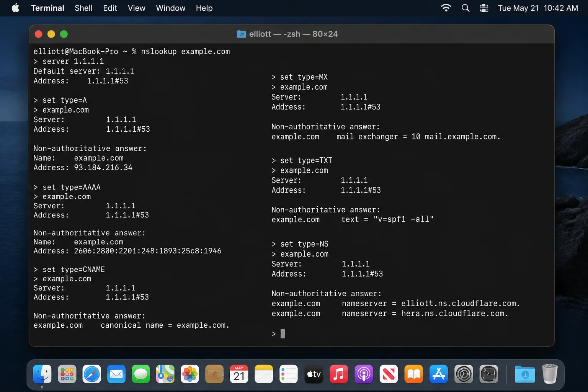Open the App Store from the Dock
Image resolution: width=588 pixels, height=392 pixels.
[439, 374]
